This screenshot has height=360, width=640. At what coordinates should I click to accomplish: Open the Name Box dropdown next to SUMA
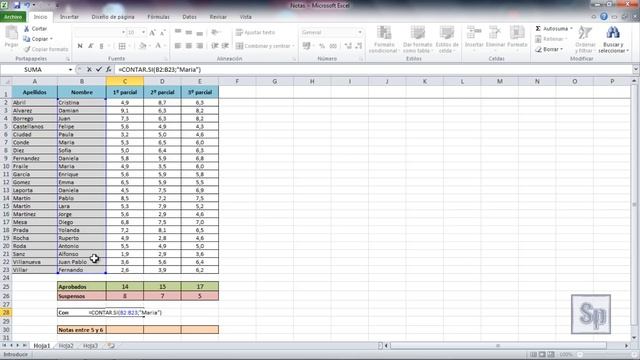pyautogui.click(x=70, y=70)
